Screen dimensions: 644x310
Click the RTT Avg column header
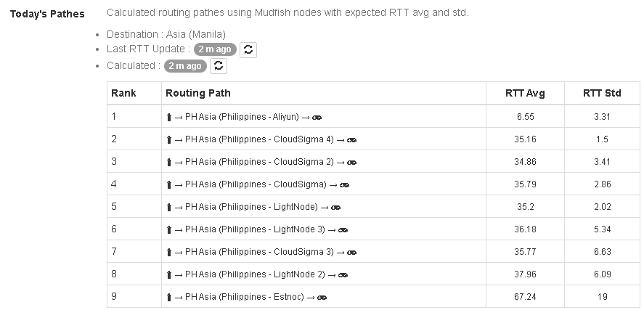click(x=525, y=93)
